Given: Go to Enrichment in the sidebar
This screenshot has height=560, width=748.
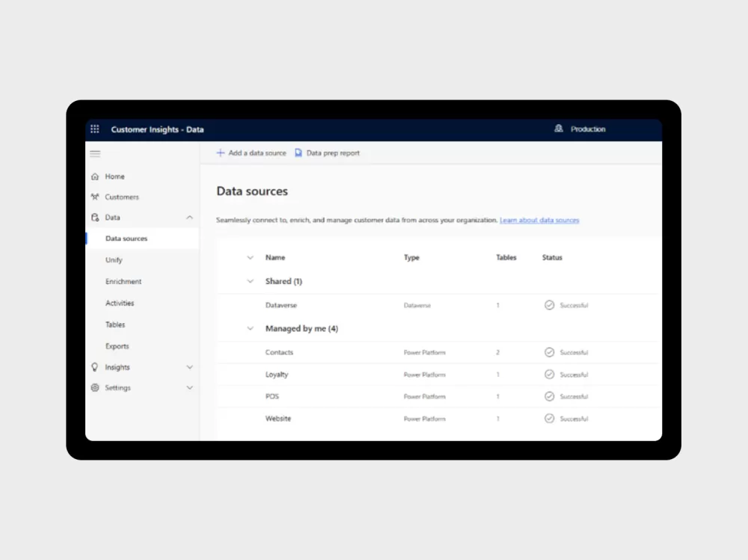Looking at the screenshot, I should 123,281.
